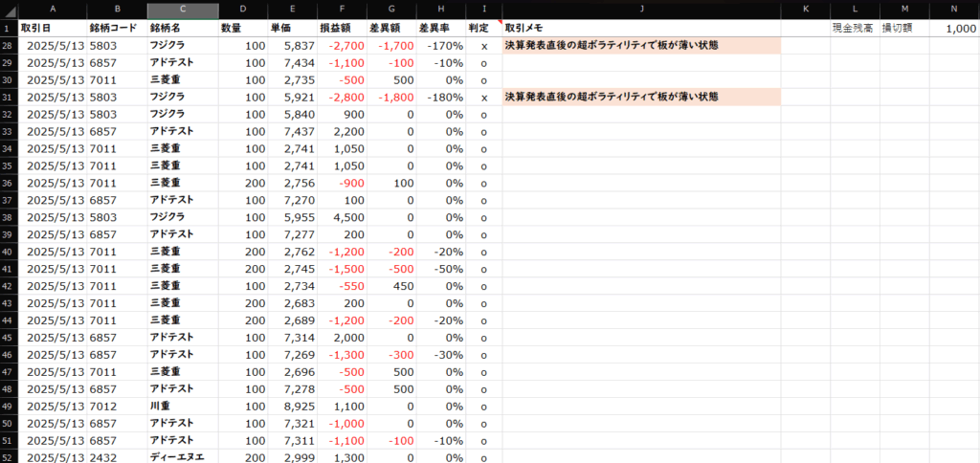
Task: Click the 450 difference cell
Action: (391, 286)
